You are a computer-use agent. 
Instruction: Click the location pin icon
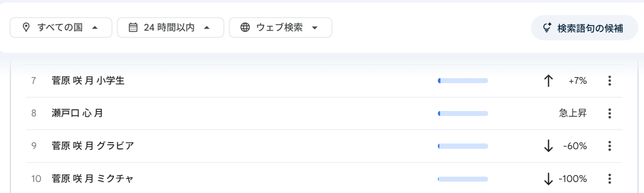[x=26, y=27]
